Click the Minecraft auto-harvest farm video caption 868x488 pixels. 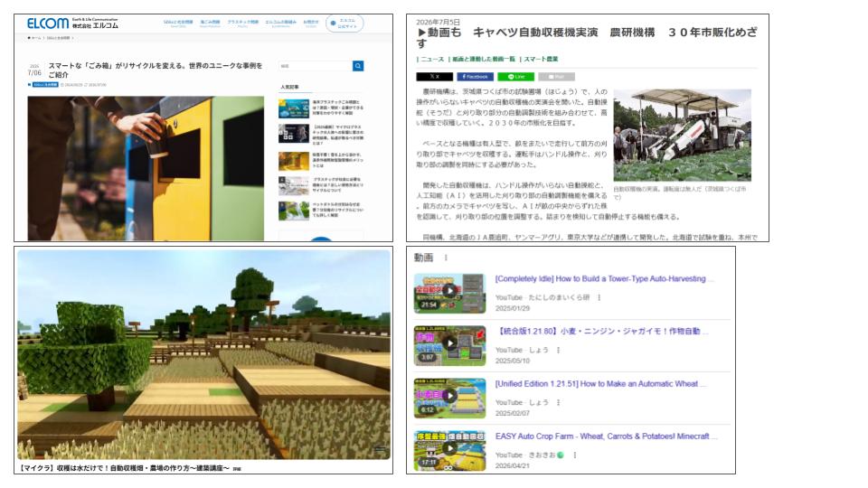(124, 469)
